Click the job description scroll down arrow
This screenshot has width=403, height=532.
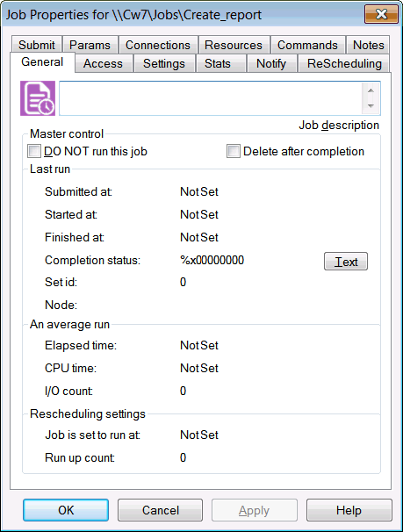371,106
